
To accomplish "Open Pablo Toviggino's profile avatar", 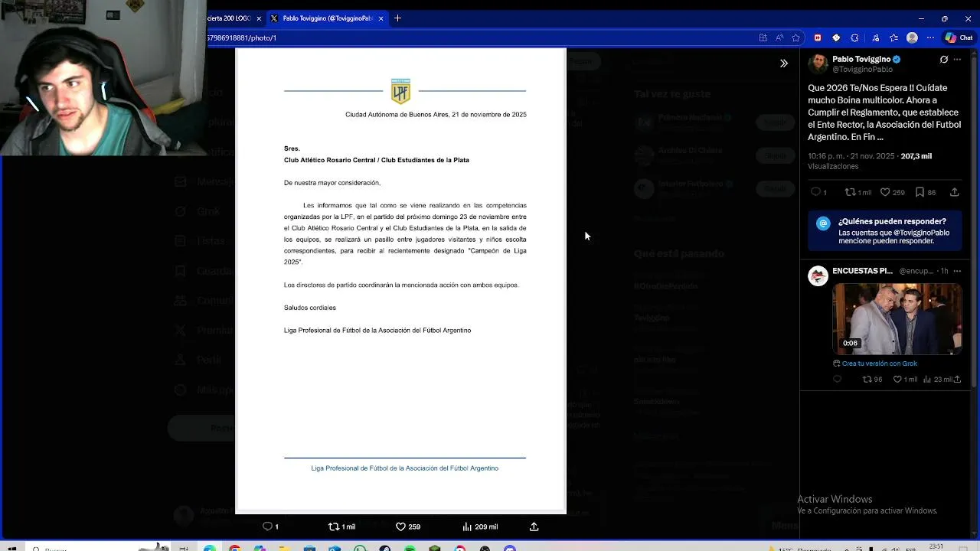I will [818, 64].
